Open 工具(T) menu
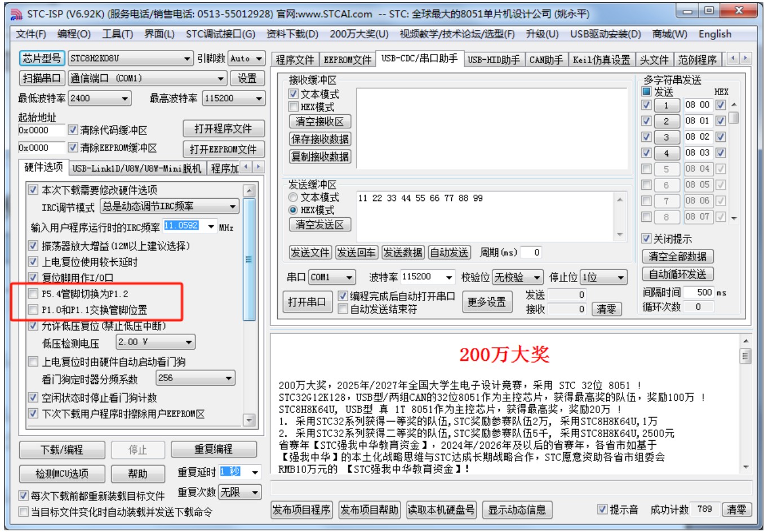 (117, 34)
